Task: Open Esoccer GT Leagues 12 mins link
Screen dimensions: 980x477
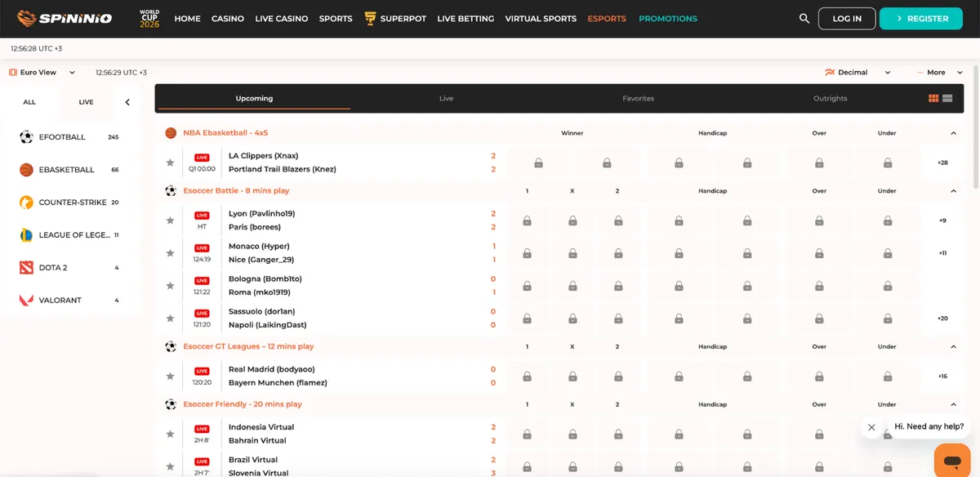Action: point(248,346)
